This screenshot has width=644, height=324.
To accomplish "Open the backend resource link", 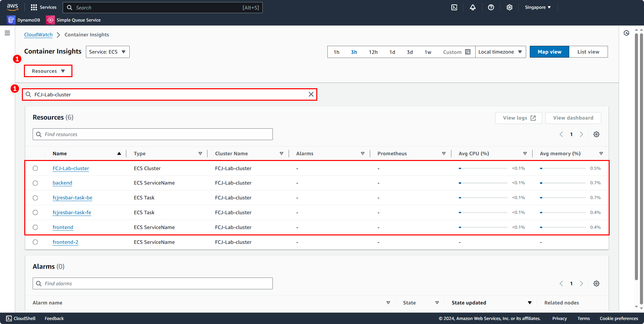I will (62, 183).
